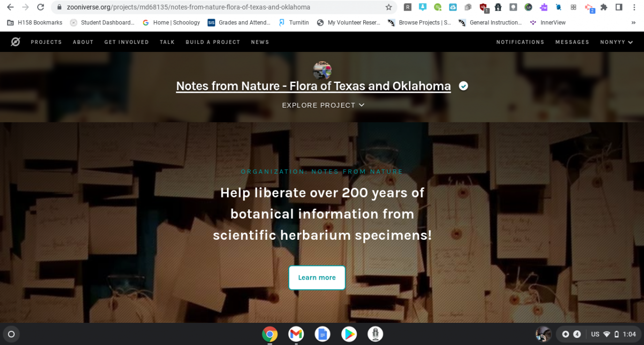644x345 pixels.
Task: Open My Volunteer Reser... bookmark
Action: (x=348, y=23)
